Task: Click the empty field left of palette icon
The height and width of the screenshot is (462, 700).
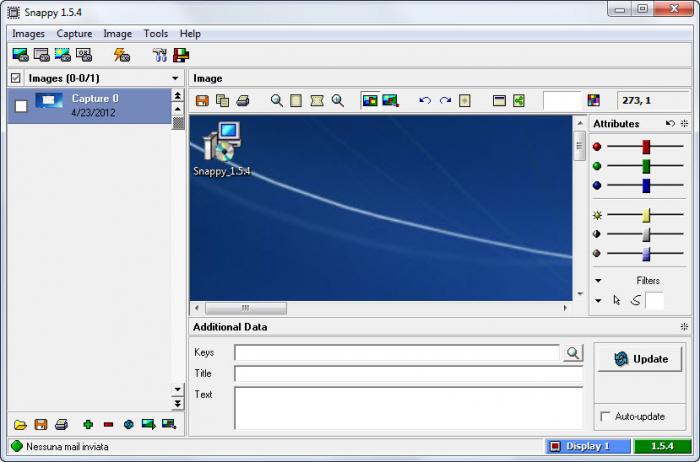Action: (562, 100)
